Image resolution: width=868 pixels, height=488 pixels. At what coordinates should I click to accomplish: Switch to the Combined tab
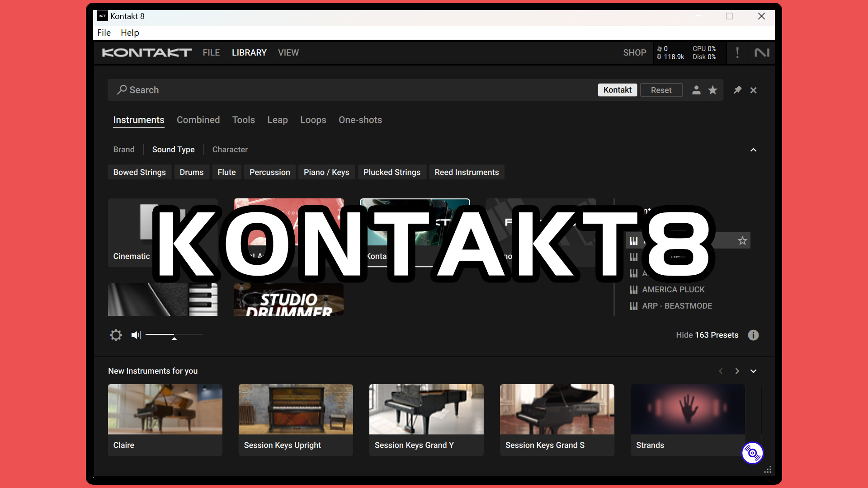(198, 120)
